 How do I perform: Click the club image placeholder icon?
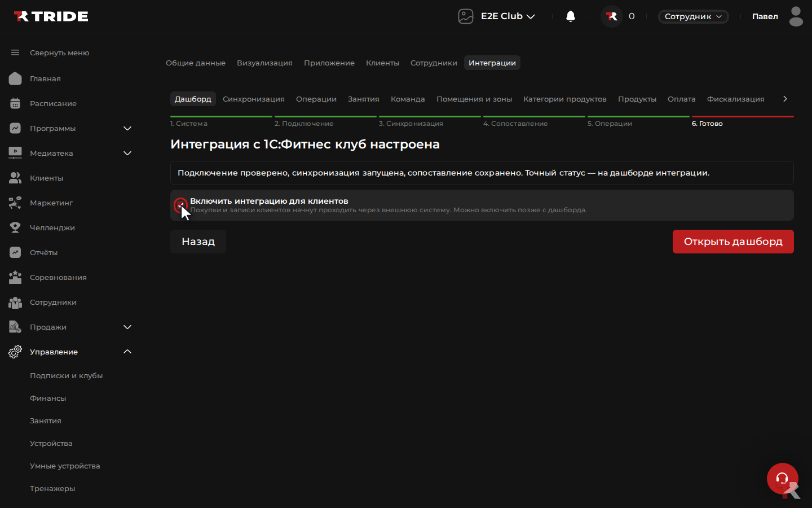pos(466,16)
